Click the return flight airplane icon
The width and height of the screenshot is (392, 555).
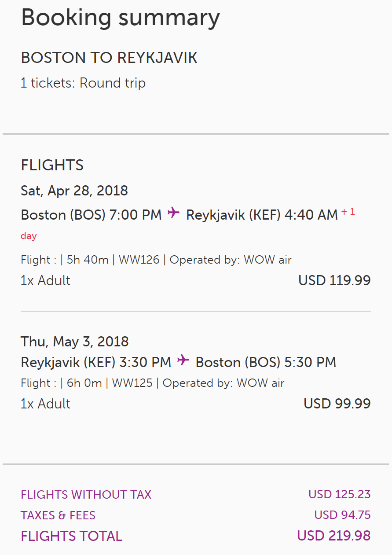[x=183, y=361]
